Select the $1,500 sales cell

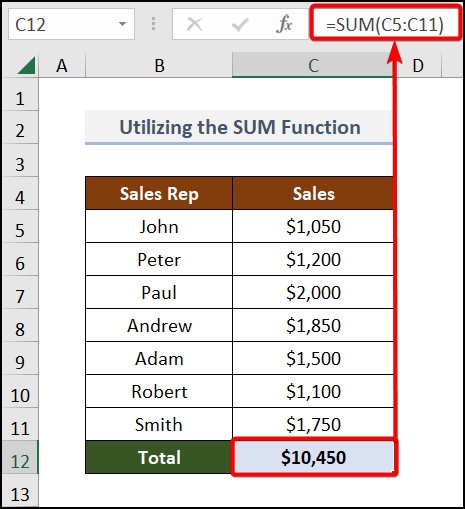(x=313, y=358)
